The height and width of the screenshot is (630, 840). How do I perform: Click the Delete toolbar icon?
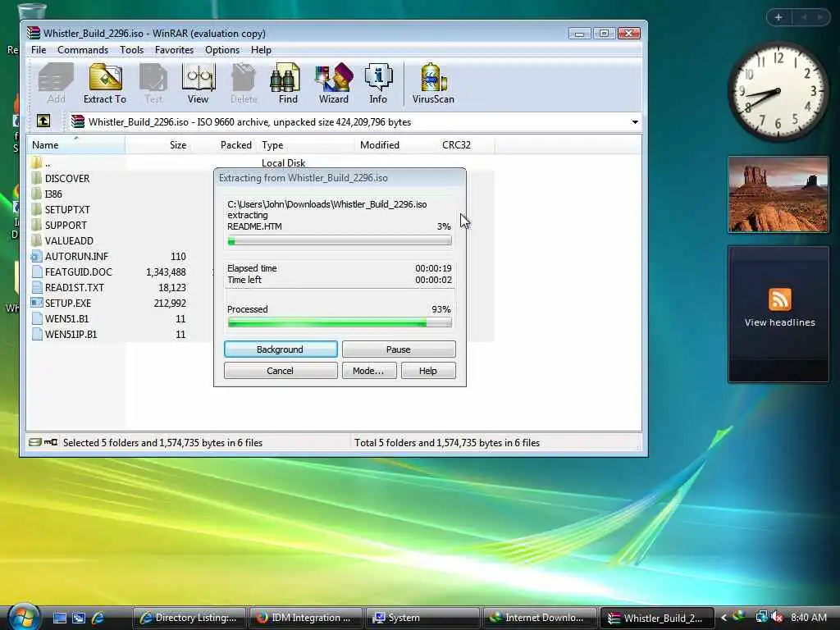click(244, 83)
